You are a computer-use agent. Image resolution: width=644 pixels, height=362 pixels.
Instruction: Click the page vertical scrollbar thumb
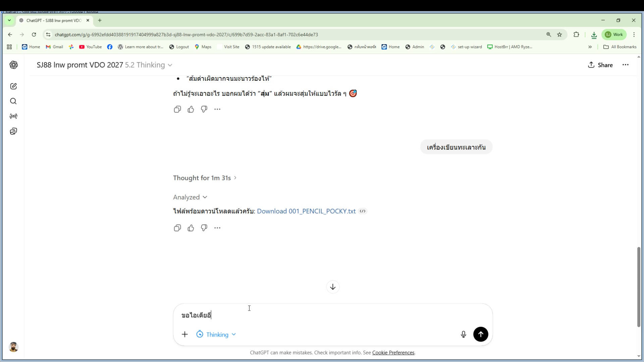click(x=638, y=287)
